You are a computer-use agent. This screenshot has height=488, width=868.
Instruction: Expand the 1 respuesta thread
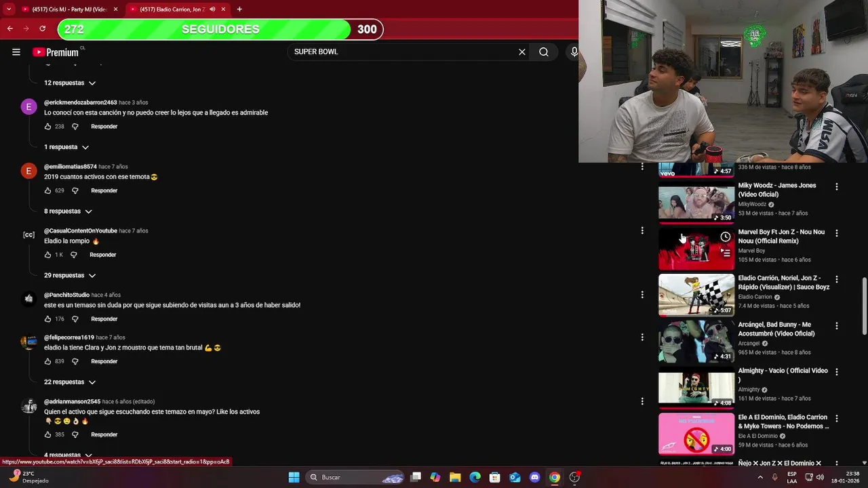click(x=66, y=147)
